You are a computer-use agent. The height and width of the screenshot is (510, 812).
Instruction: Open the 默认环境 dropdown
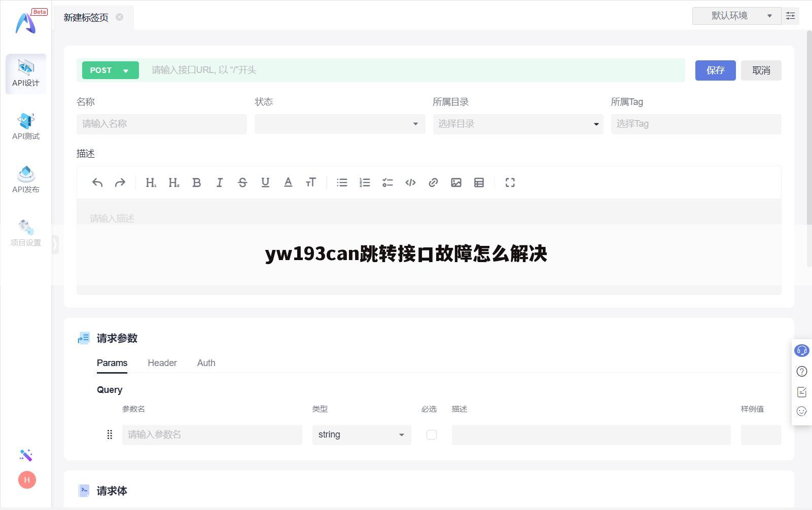pos(736,16)
